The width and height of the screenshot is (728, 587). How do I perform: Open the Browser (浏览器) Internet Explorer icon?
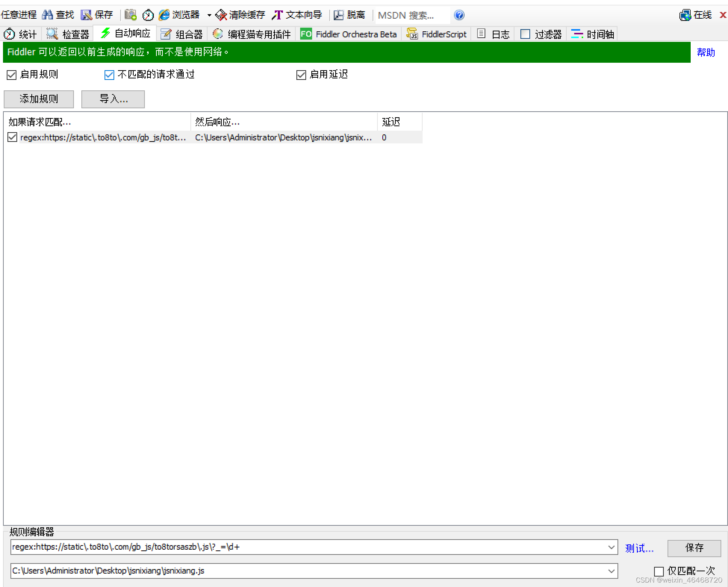point(164,15)
